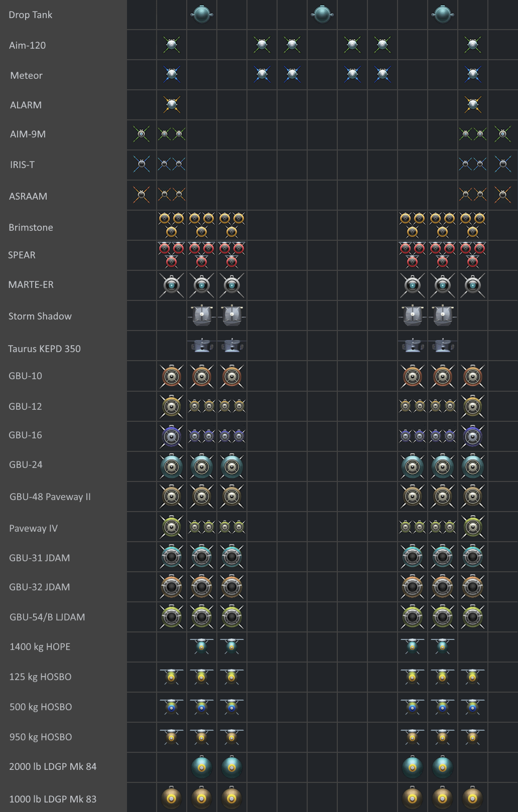
Task: Select the large rightmost GBU-16 icon
Action: click(473, 436)
